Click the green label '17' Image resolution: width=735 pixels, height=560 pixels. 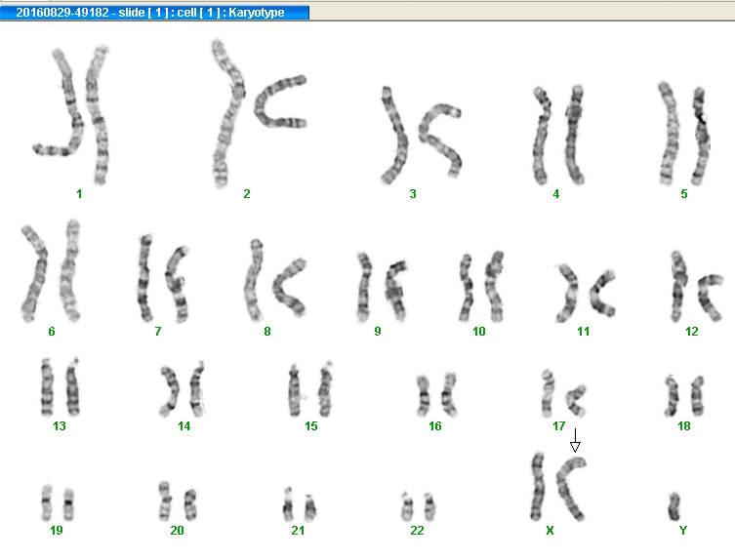(x=558, y=426)
